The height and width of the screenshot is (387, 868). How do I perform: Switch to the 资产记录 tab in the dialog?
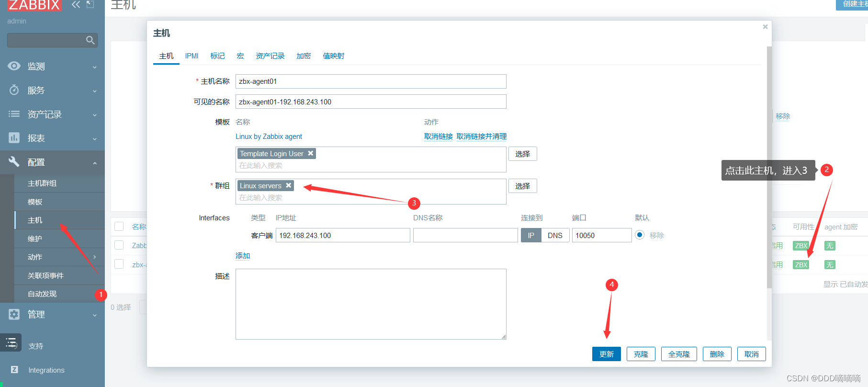pyautogui.click(x=270, y=56)
